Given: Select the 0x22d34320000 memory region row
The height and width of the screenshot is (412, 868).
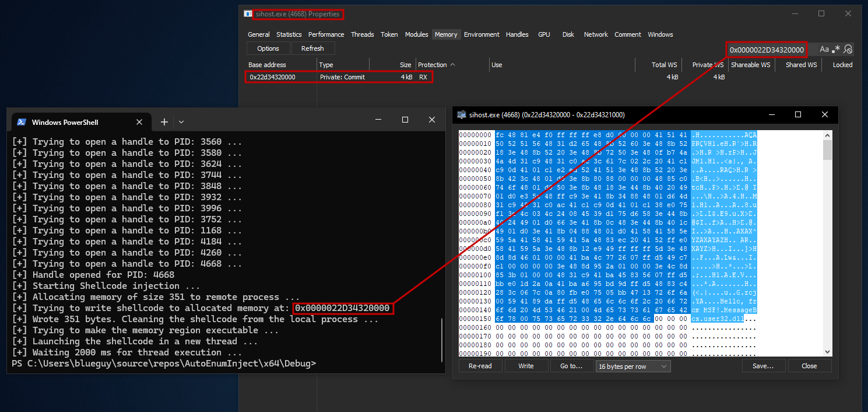Looking at the screenshot, I should click(x=338, y=77).
